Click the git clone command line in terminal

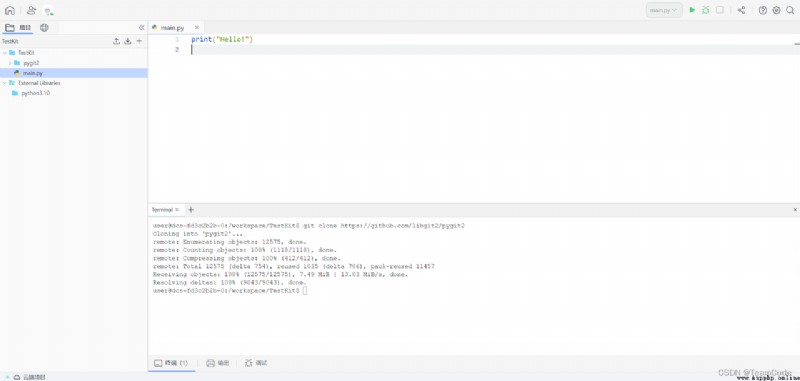coord(309,225)
